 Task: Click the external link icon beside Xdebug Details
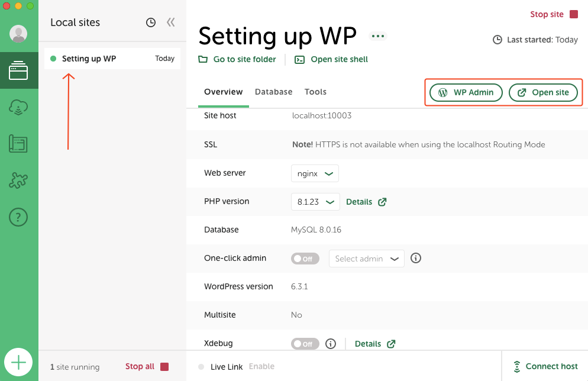391,344
